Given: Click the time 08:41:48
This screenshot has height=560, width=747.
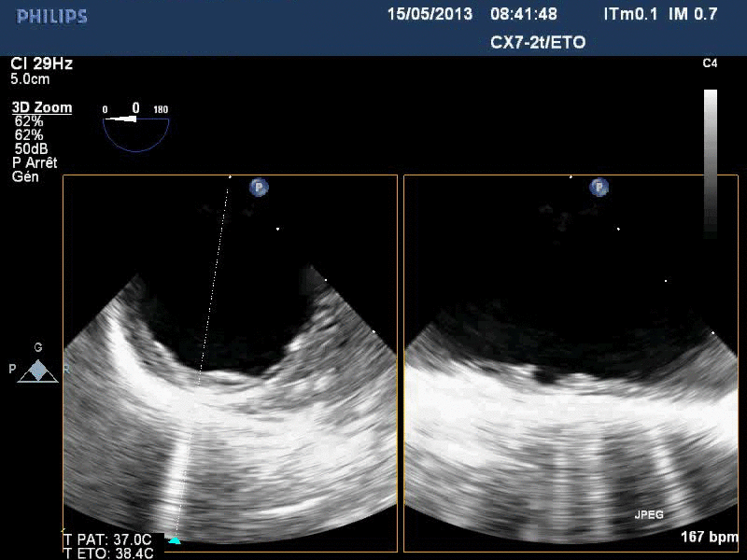Looking at the screenshot, I should tap(524, 14).
